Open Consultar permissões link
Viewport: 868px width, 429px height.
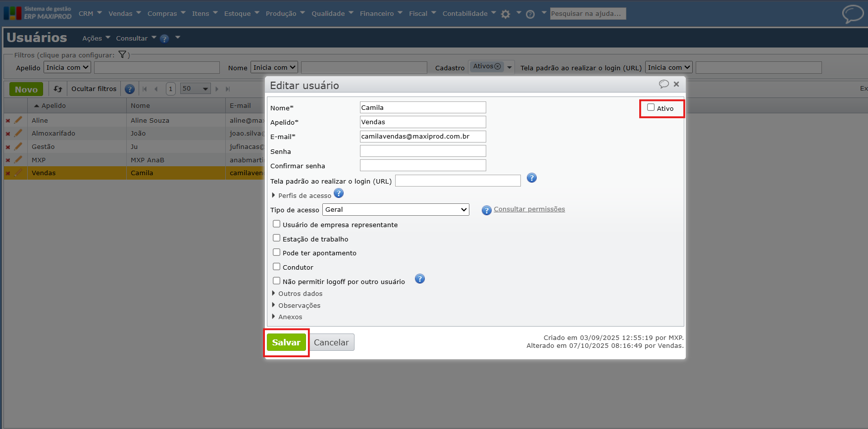coord(529,209)
